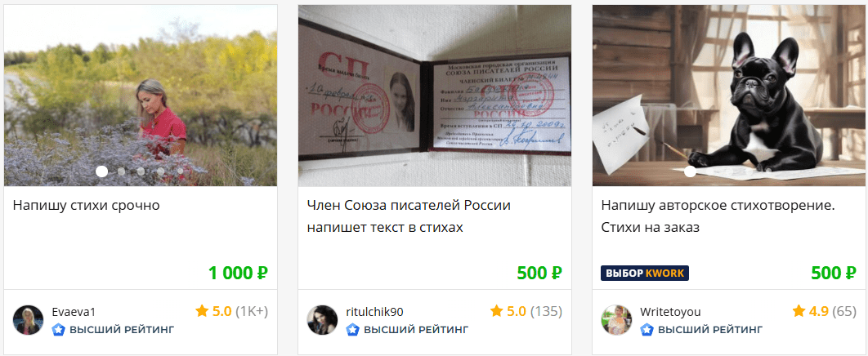Select the third carousel dot on the first card

point(141,171)
